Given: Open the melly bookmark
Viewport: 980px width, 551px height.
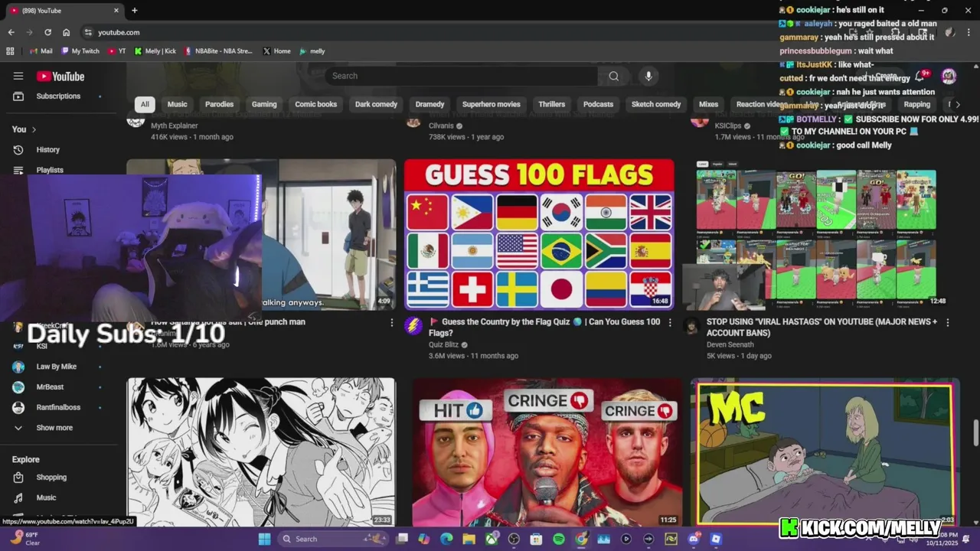Looking at the screenshot, I should click(312, 51).
